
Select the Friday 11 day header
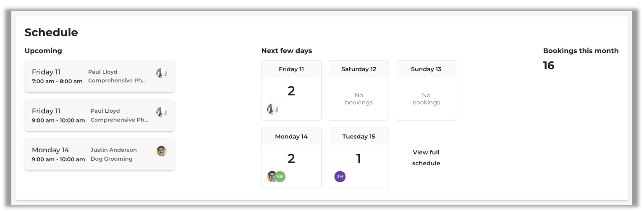(x=291, y=69)
